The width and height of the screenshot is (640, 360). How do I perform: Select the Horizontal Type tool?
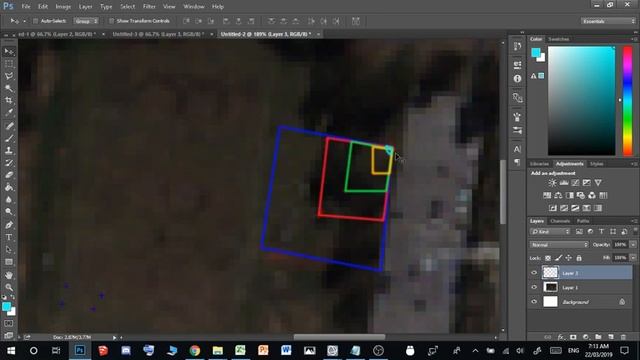(9, 237)
